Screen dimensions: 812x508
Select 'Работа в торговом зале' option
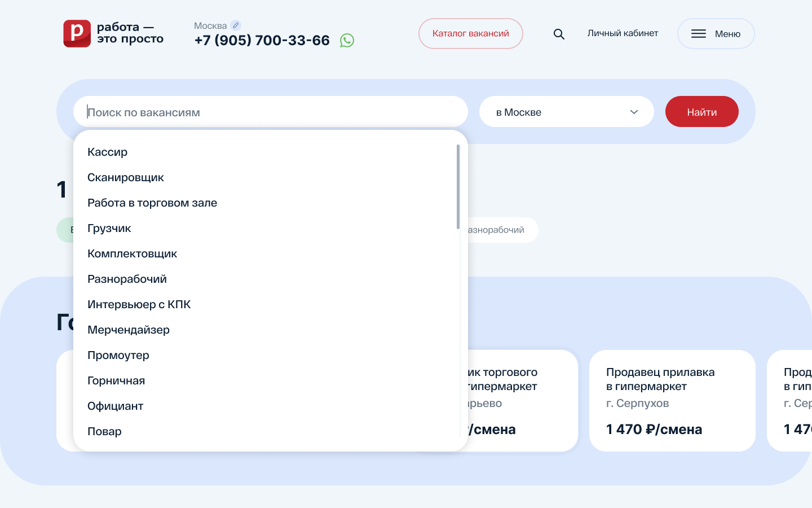point(152,203)
